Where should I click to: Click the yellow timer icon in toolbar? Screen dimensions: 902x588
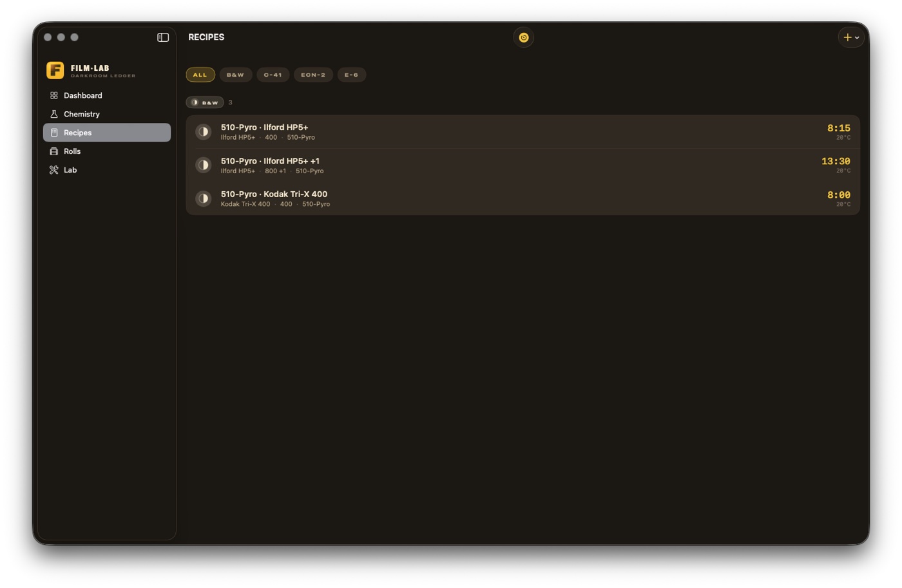524,37
